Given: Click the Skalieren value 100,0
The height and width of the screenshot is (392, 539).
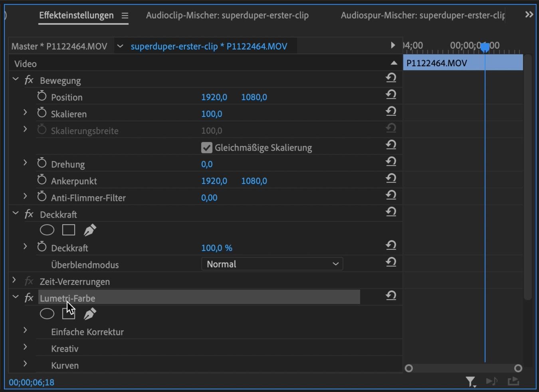Looking at the screenshot, I should pyautogui.click(x=212, y=114).
